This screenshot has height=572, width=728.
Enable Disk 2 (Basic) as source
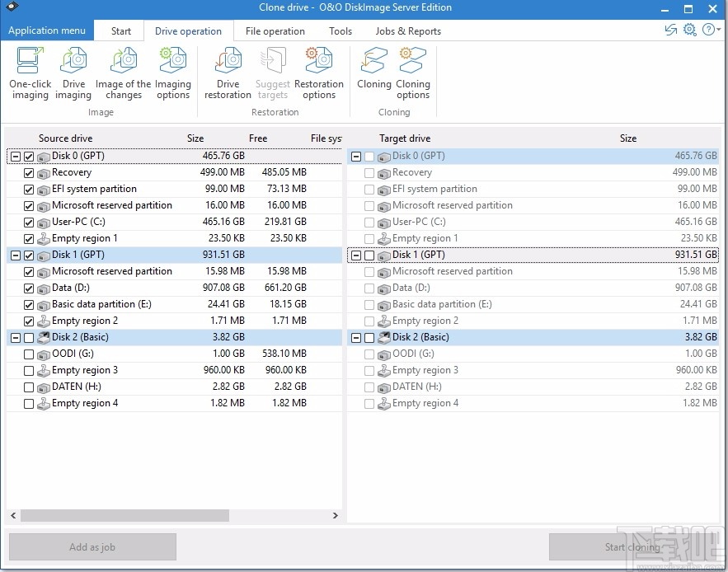coord(28,337)
